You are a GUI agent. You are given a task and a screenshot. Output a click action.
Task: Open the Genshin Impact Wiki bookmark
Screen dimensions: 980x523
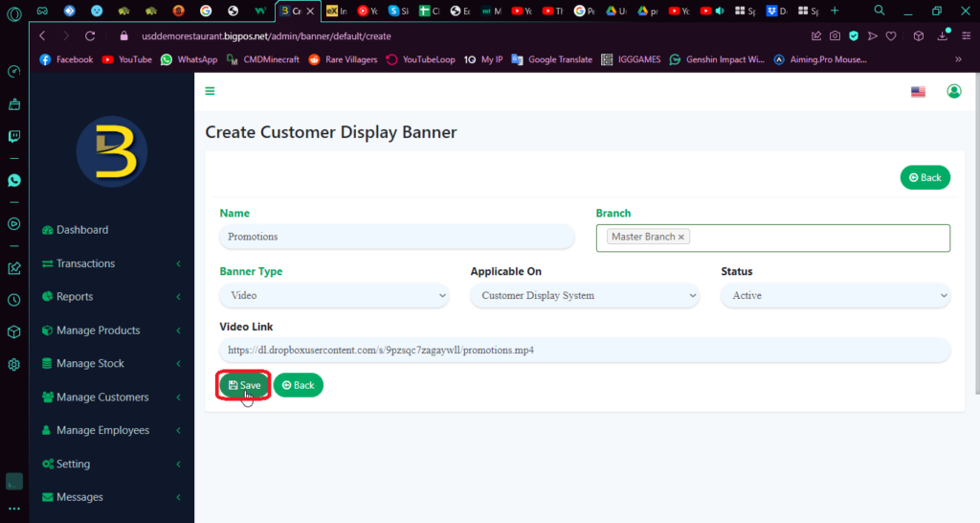click(x=717, y=60)
